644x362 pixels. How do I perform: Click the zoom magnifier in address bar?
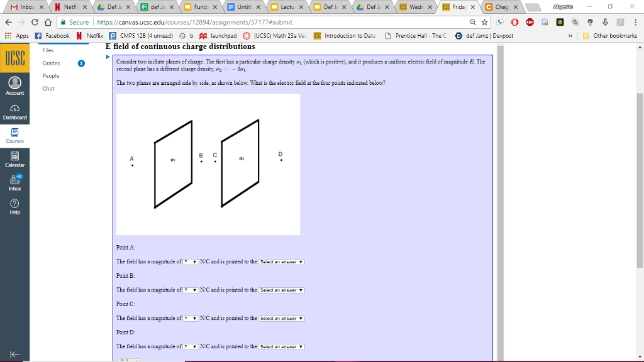click(473, 22)
